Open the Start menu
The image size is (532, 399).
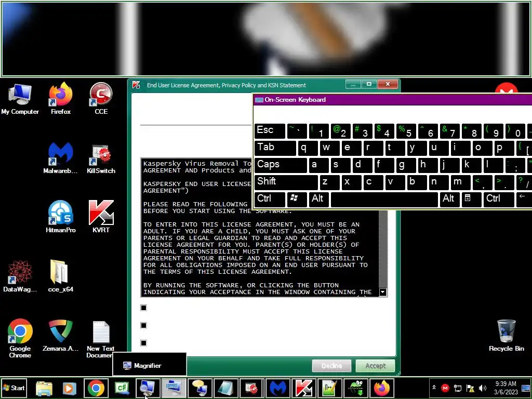point(14,388)
